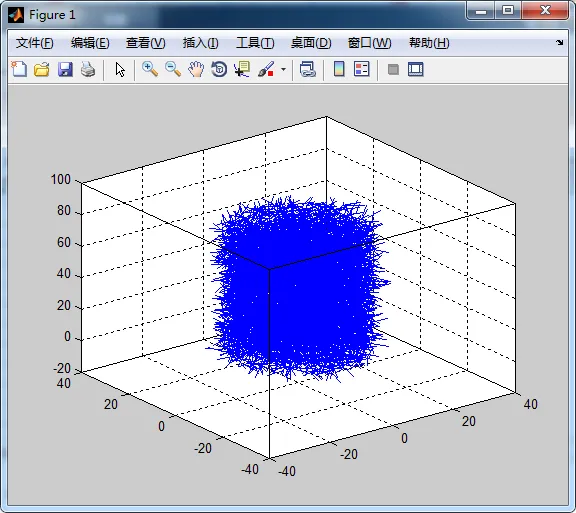Activate the Zoom Out magnifier tool
Viewport: 576px width, 513px height.
click(173, 69)
